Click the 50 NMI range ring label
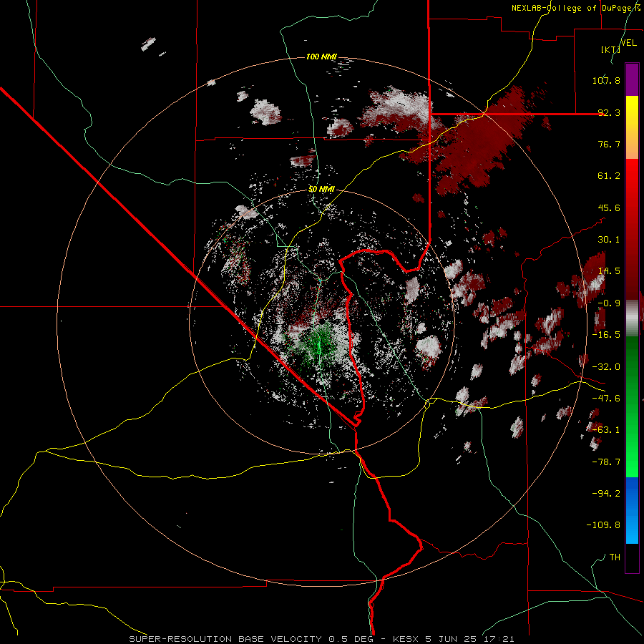 tap(321, 189)
